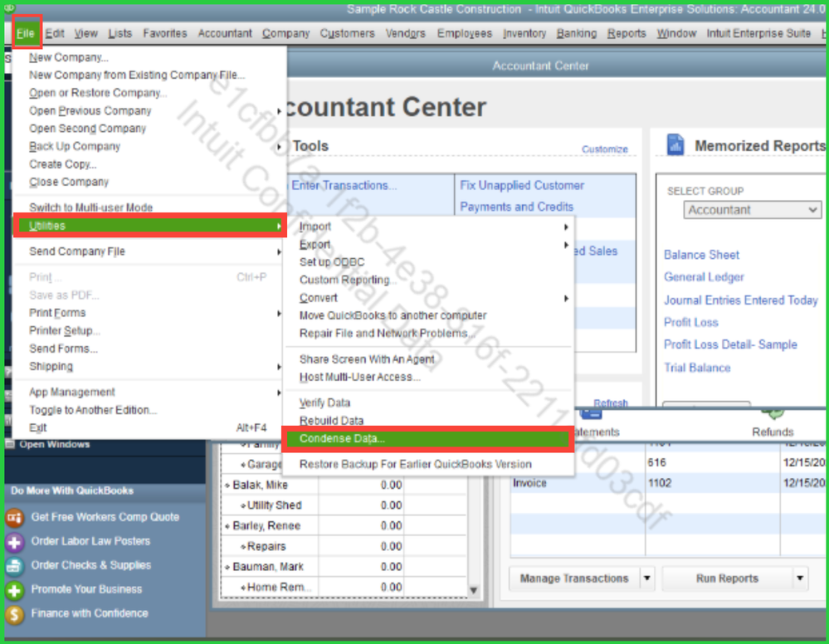This screenshot has height=644, width=829.
Task: Click Get Free Workers Comp Quote icon
Action: [14, 517]
